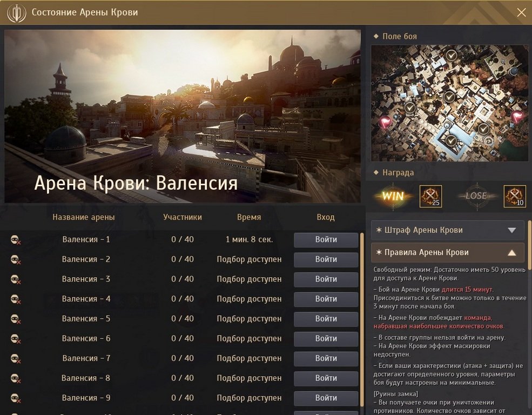Click the sword shield emblem in title bar
The image size is (532, 415).
tap(17, 13)
